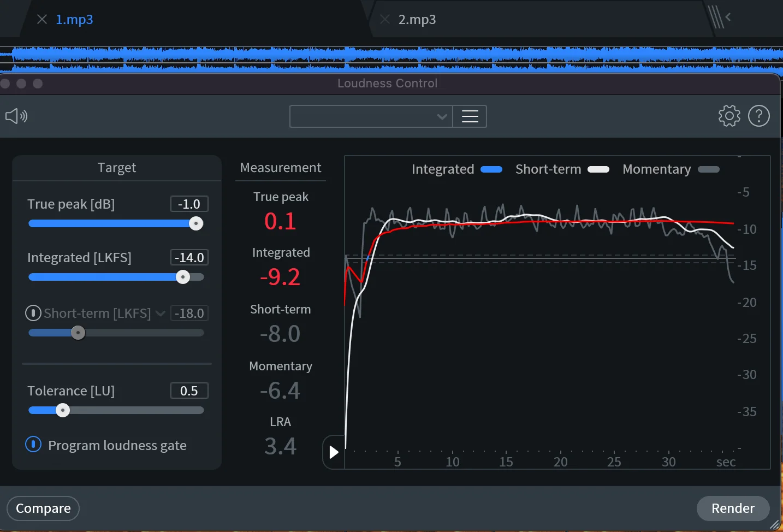
Task: Click the Short-term LKFS slider handle
Action: [x=78, y=333]
